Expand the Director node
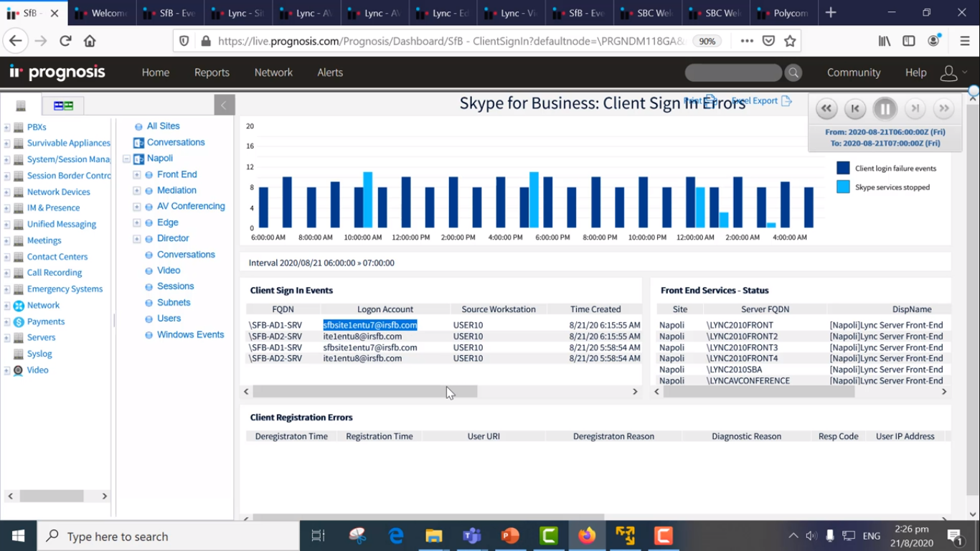The image size is (980, 551). pos(136,239)
